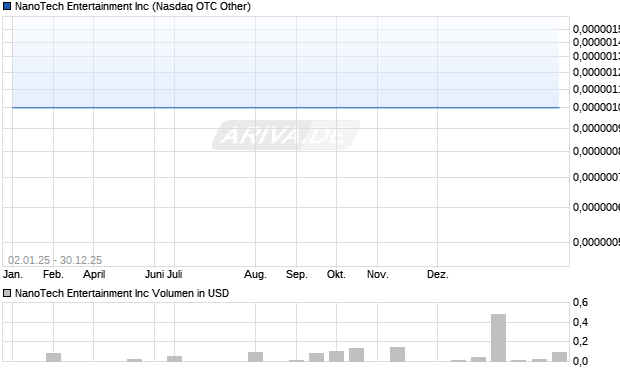Image resolution: width=620 pixels, height=371 pixels.
Task: Click the Jan. axis label
Action: (x=13, y=274)
